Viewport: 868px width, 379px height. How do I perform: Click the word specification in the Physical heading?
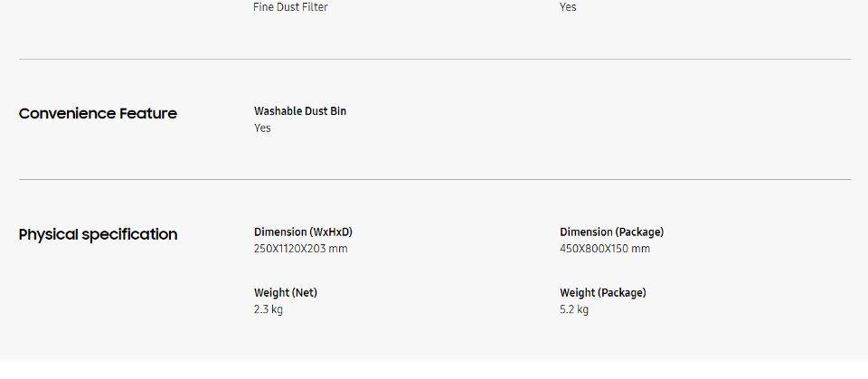point(129,235)
